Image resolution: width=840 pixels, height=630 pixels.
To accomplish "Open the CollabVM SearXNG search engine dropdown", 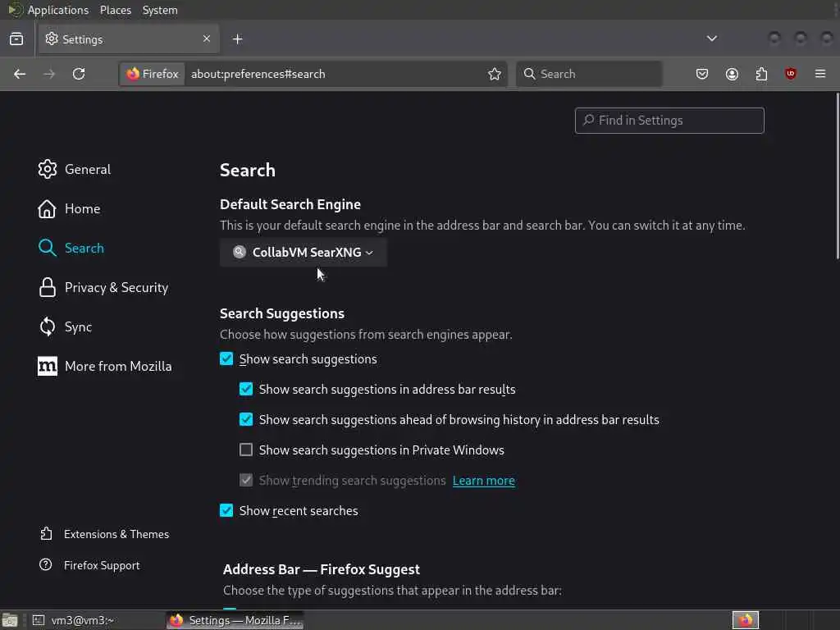I will [304, 252].
